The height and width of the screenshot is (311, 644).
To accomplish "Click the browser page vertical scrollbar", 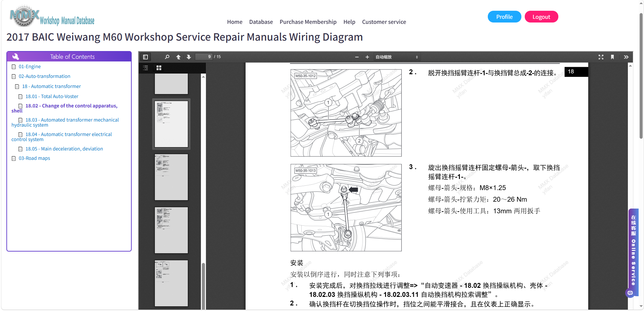I will (x=641, y=76).
